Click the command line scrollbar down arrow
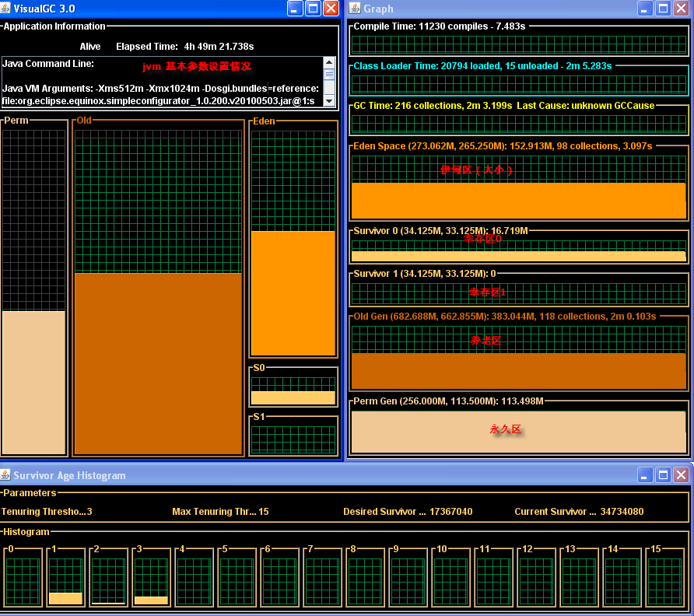 click(329, 101)
